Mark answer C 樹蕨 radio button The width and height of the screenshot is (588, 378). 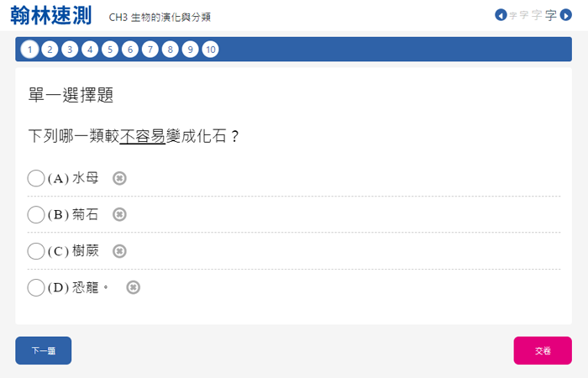point(36,251)
